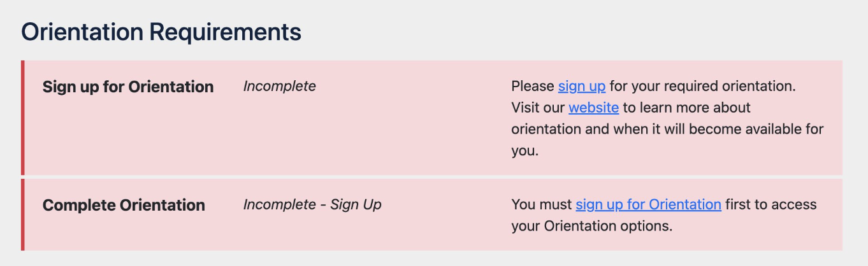Screen dimensions: 868x266
Task: Open the orientation "website" link
Action: (593, 108)
